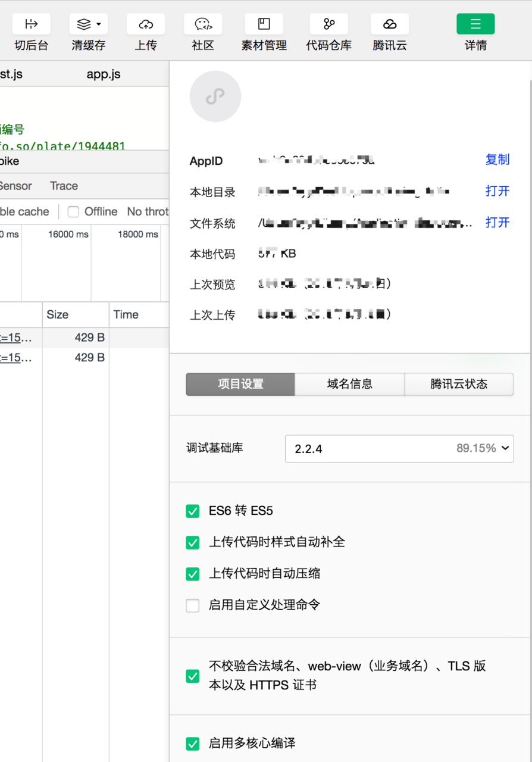This screenshot has width=532, height=762.
Task: Click the green 详情 details icon
Action: (x=475, y=24)
